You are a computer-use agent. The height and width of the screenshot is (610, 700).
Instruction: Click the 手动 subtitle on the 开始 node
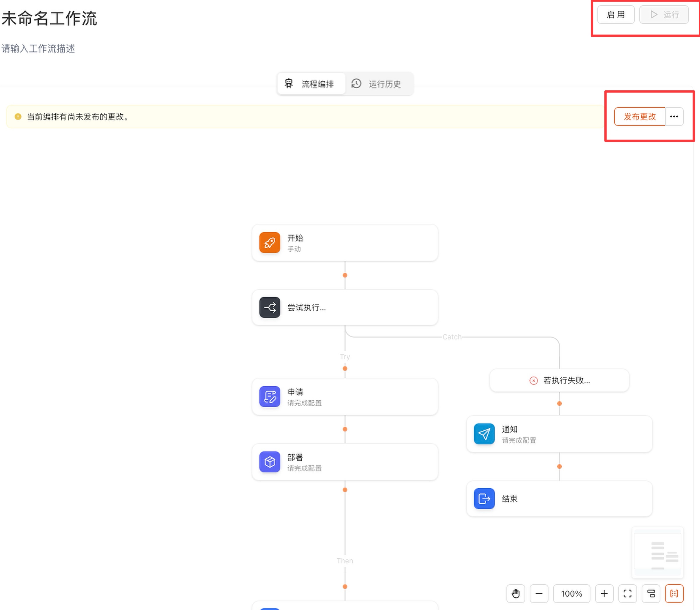pyautogui.click(x=294, y=249)
